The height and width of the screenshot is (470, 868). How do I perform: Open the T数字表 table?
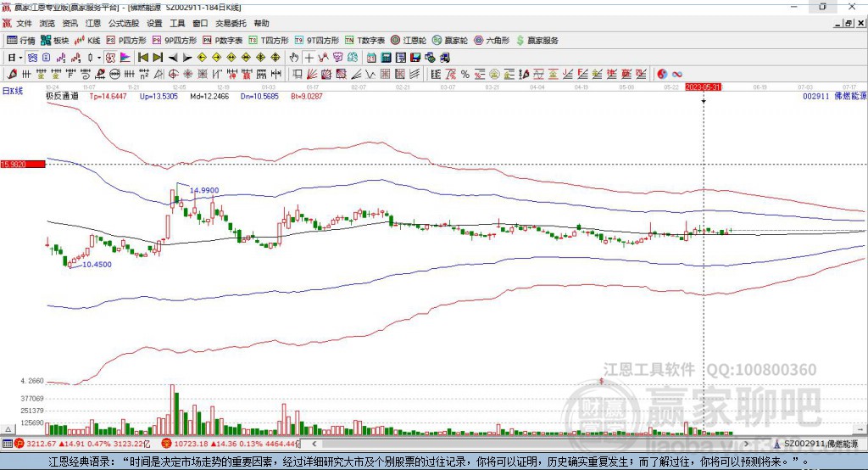(x=364, y=41)
